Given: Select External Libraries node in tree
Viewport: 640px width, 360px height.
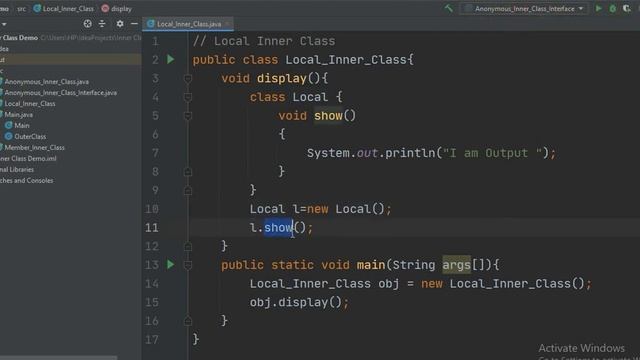Looking at the screenshot, I should click(x=17, y=170).
